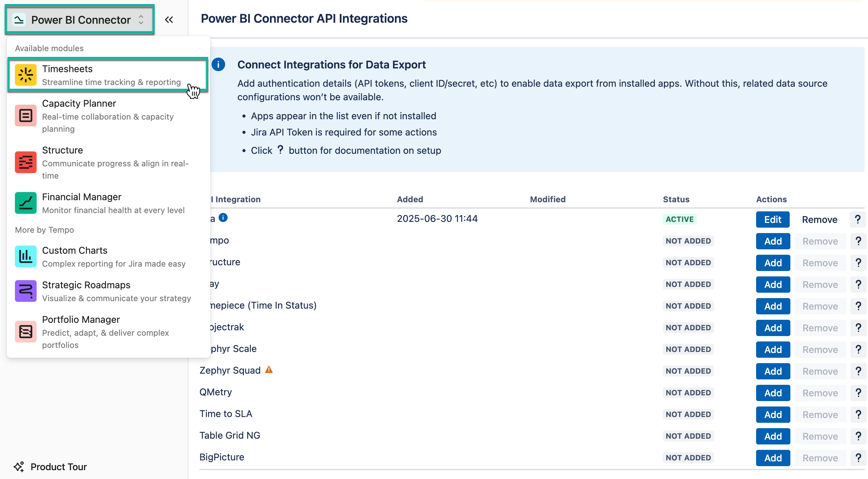Click the Added column header
Viewport: 868px width, 479px height.
(409, 199)
